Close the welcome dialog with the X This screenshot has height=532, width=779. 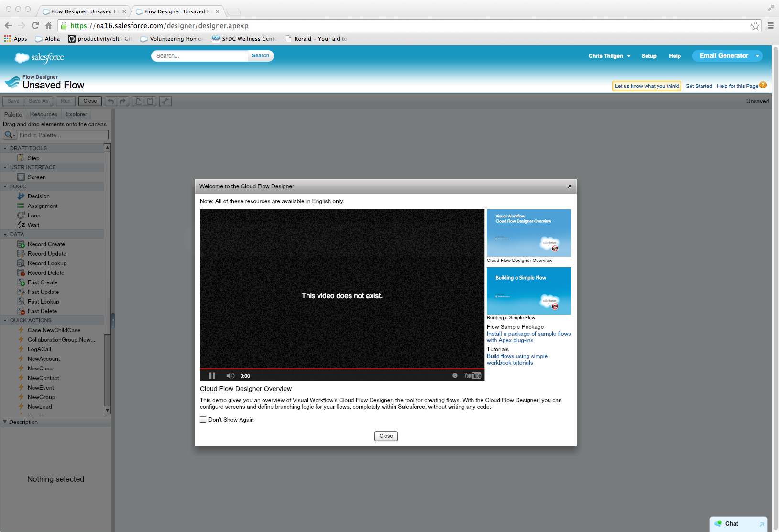coord(570,186)
